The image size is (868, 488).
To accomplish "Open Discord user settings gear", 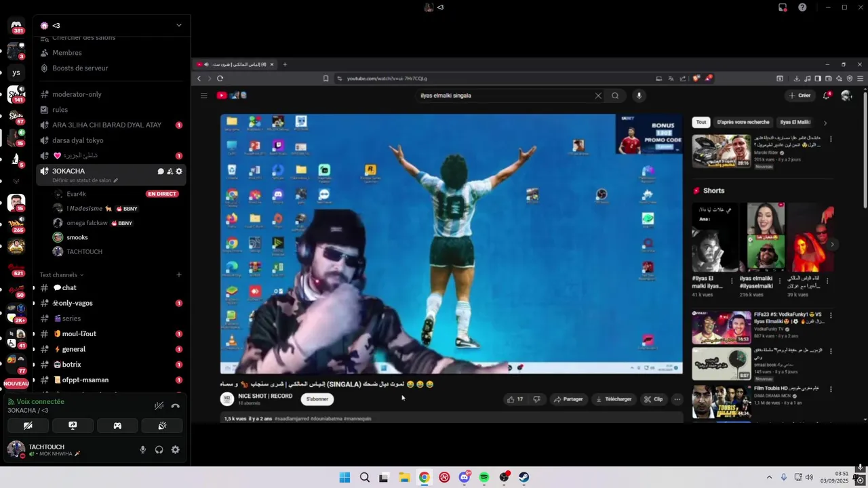I will click(176, 449).
